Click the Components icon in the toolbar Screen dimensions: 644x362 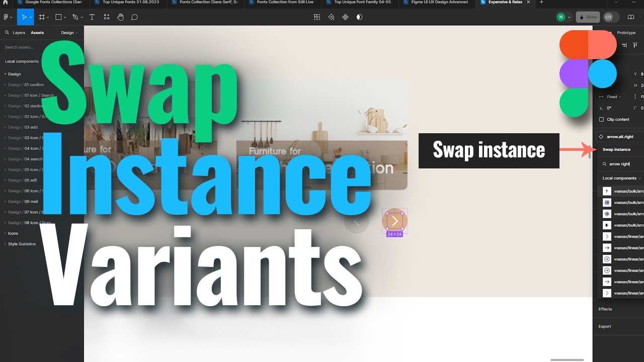pyautogui.click(x=106, y=17)
